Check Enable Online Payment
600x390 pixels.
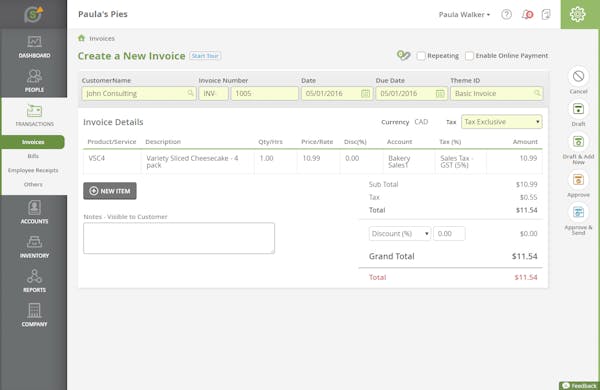469,56
